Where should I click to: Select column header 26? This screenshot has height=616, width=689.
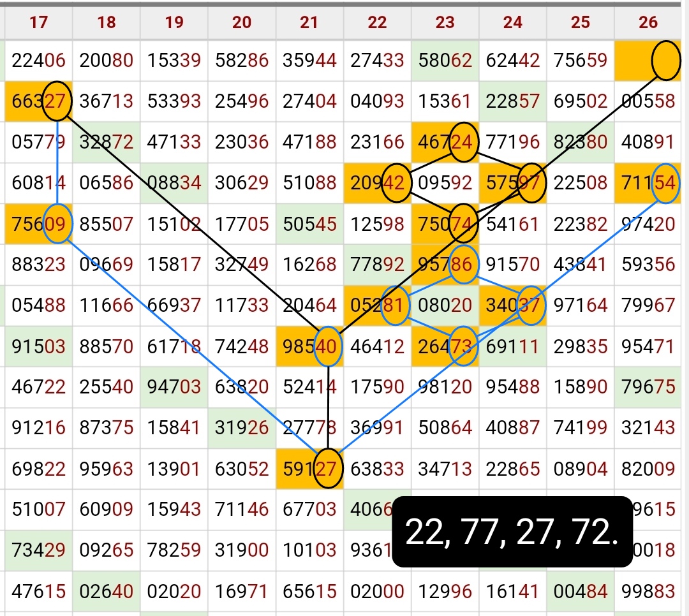648,22
